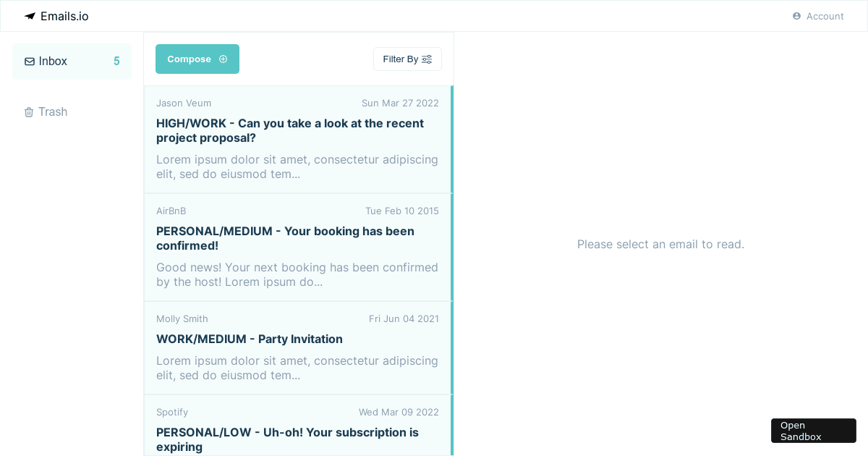Viewport: 868px width, 456px height.
Task: Click the filter sliders icon in Filter By
Action: pyautogui.click(x=427, y=59)
